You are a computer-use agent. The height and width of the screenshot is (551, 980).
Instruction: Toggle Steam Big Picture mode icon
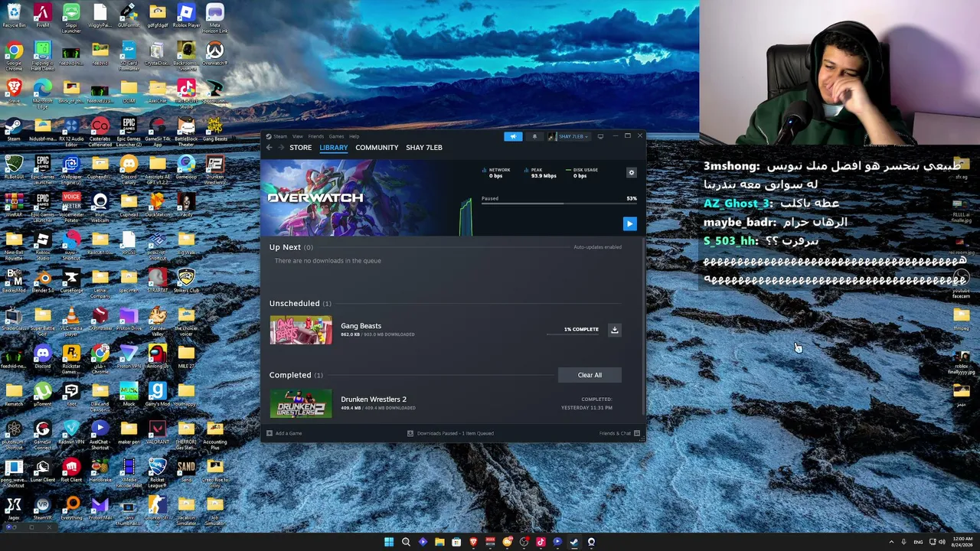point(600,136)
